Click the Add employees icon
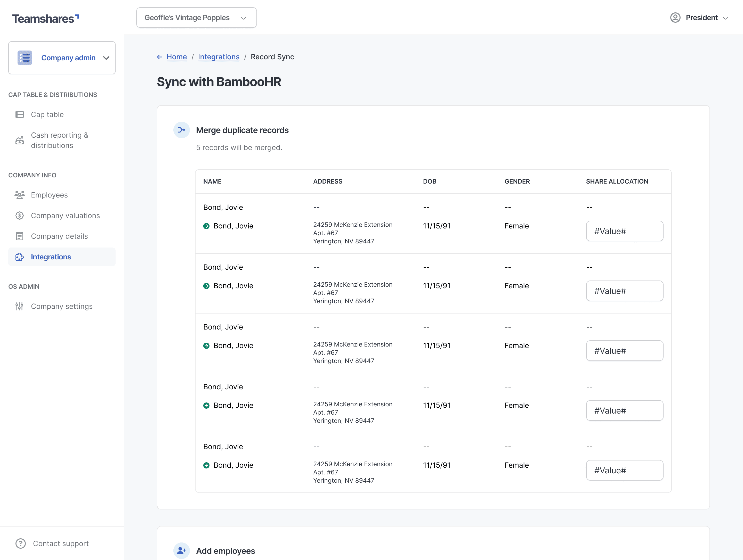743x560 pixels. coord(181,551)
